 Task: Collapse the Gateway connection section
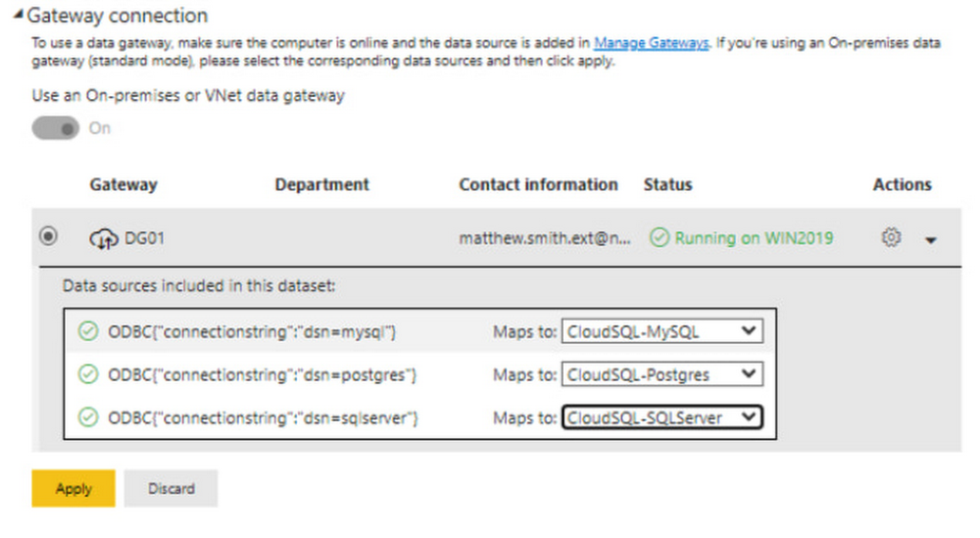click(18, 16)
